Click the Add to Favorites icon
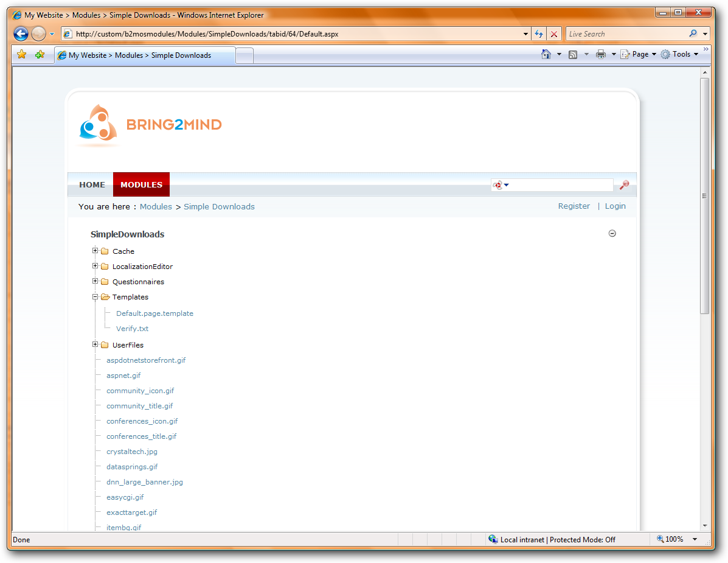The width and height of the screenshot is (728, 563). pos(40,54)
